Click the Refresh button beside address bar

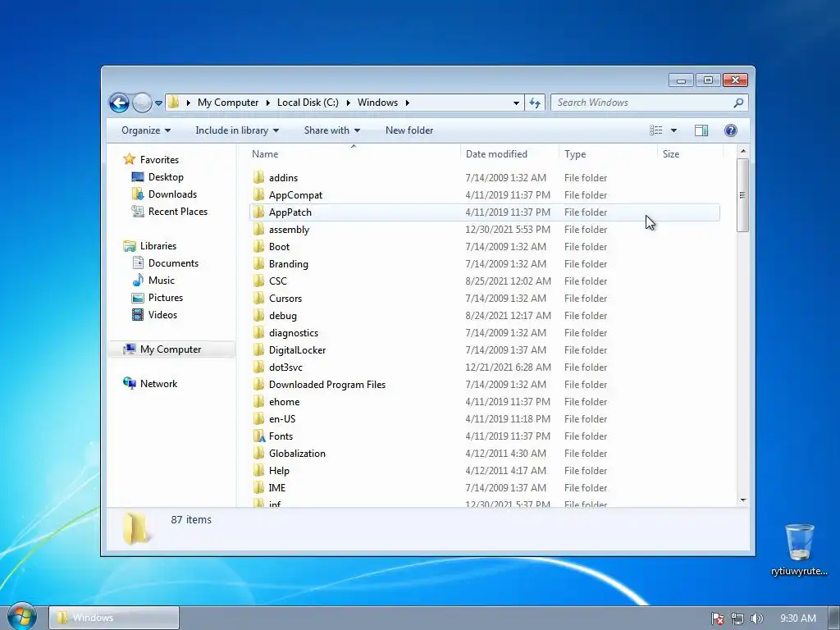pos(535,103)
